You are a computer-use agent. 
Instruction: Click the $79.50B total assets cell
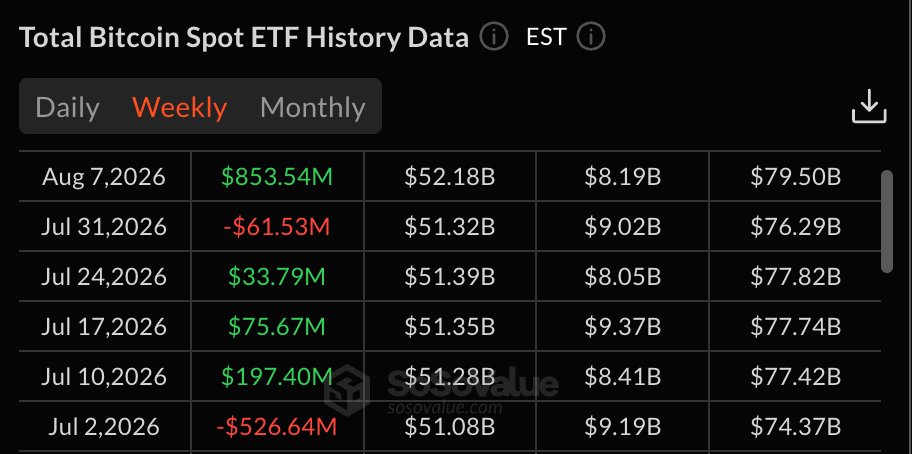796,177
